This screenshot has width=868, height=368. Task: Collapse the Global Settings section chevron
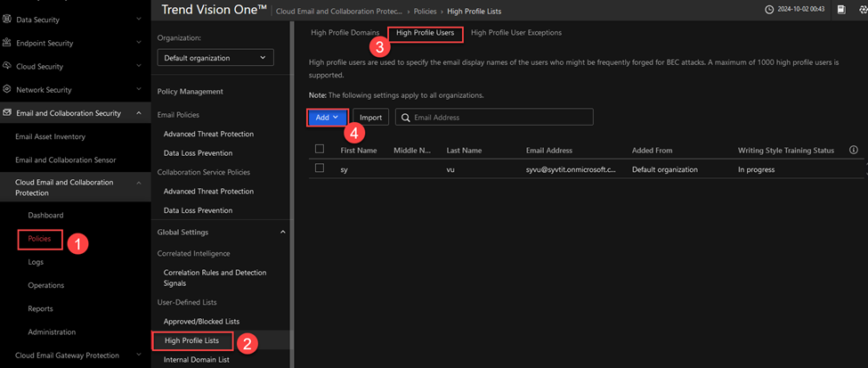[x=283, y=233]
